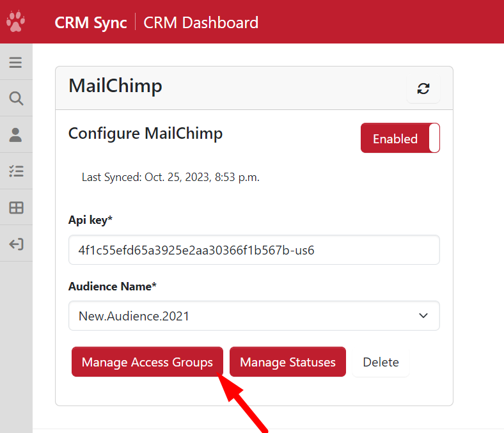504x433 pixels.
Task: Open the table grid icon in sidebar
Action: tap(16, 208)
